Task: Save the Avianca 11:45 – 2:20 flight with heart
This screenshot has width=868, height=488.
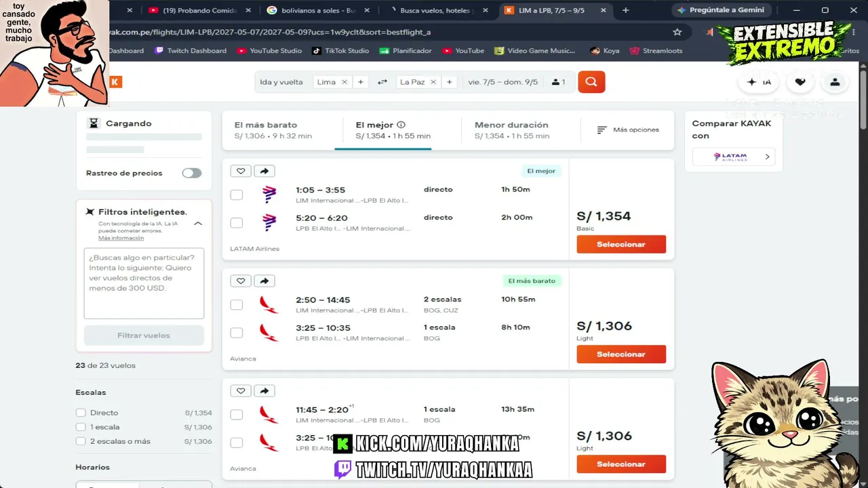Action: point(241,390)
